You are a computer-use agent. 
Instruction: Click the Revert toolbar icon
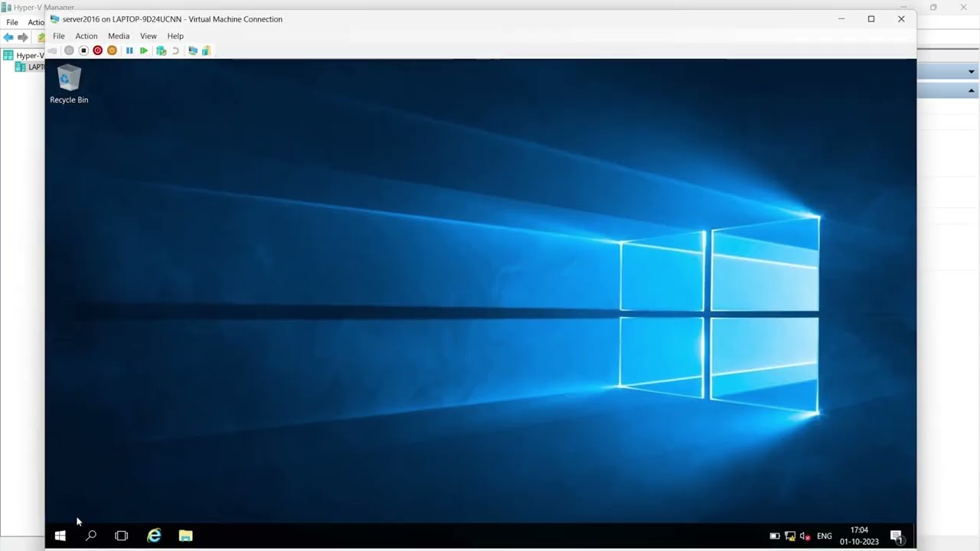click(175, 51)
